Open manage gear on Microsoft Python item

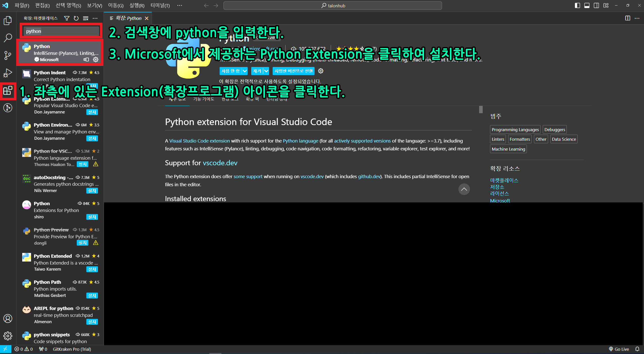[96, 59]
